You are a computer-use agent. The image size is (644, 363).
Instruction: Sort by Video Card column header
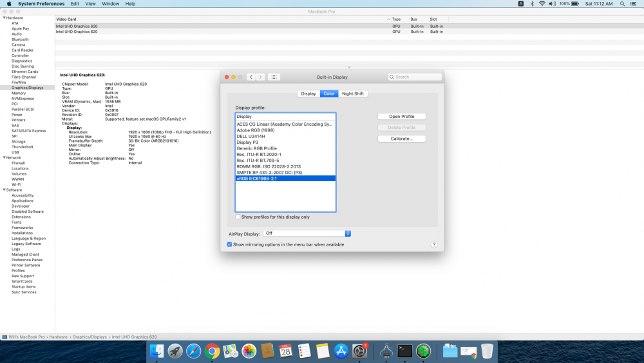(x=66, y=19)
